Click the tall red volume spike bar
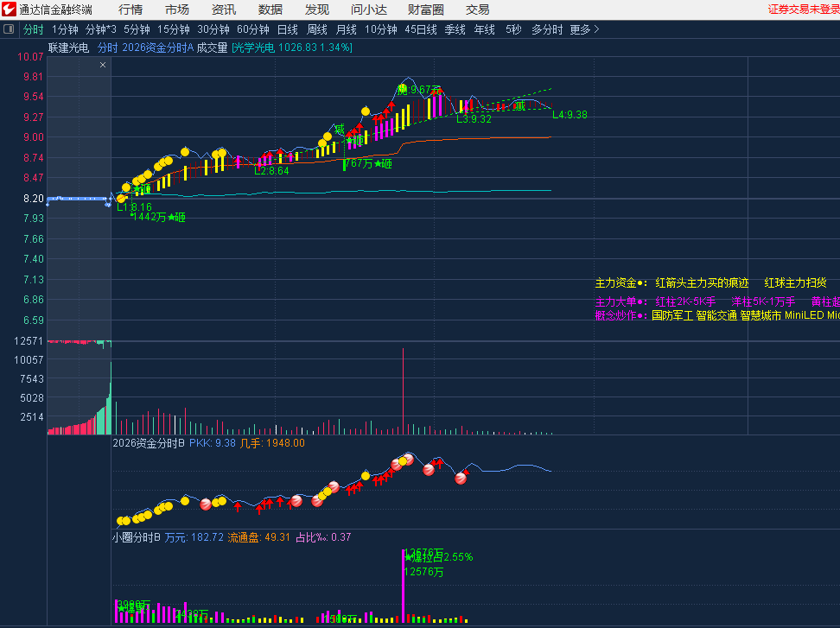This screenshot has height=628, width=840. (404, 389)
